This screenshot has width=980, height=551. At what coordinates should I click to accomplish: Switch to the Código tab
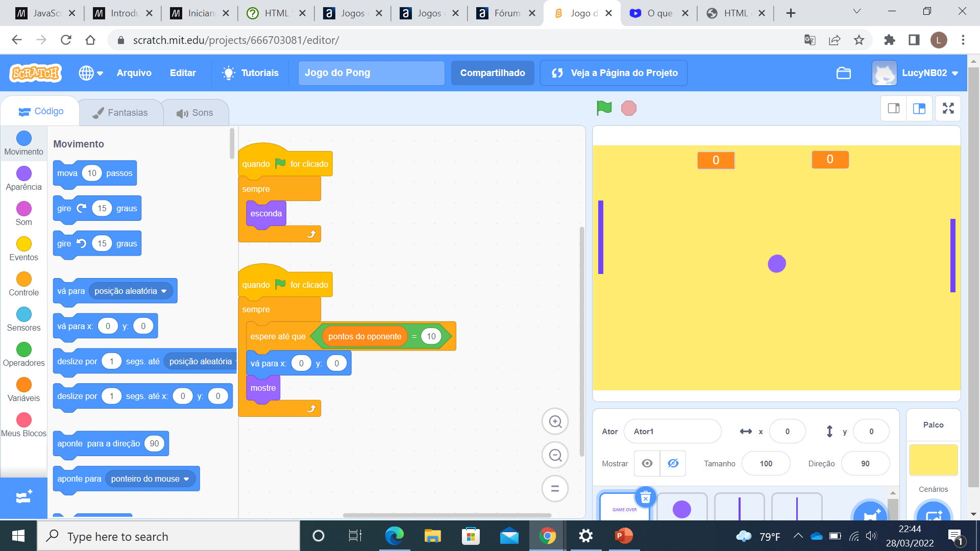pyautogui.click(x=41, y=111)
